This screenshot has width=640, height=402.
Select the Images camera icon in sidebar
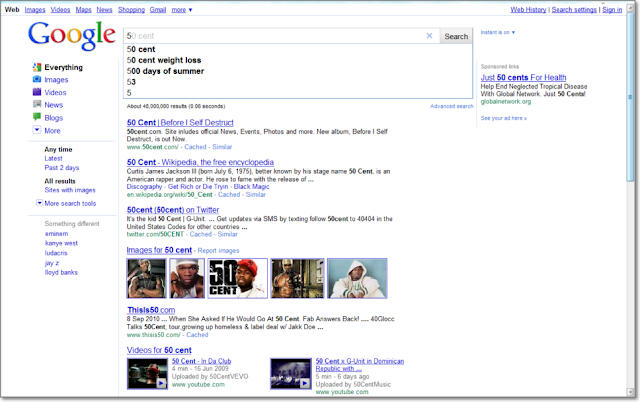tap(37, 80)
